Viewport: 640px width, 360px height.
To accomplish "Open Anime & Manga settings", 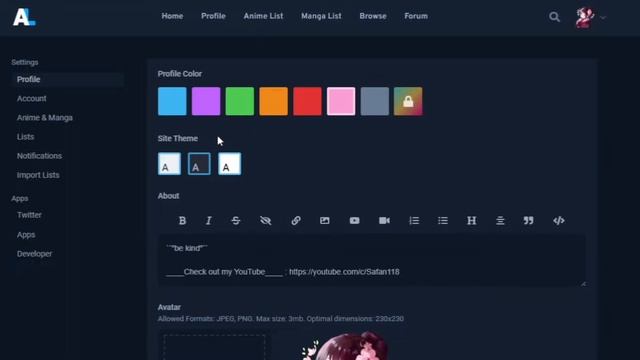I will click(x=45, y=118).
